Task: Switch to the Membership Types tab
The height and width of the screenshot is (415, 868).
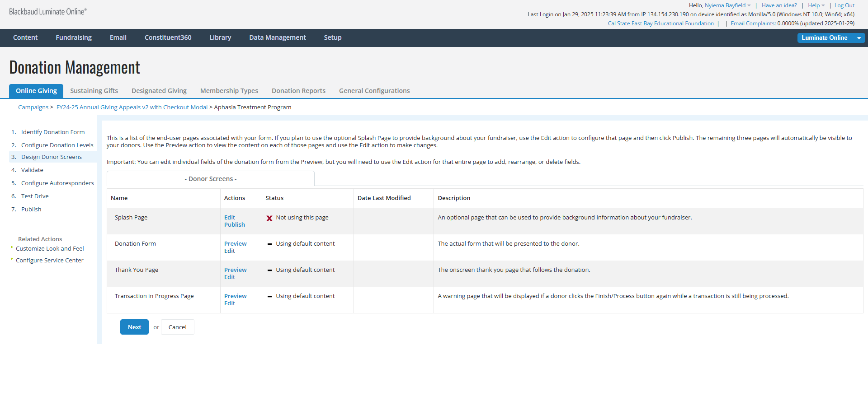Action: pos(229,91)
